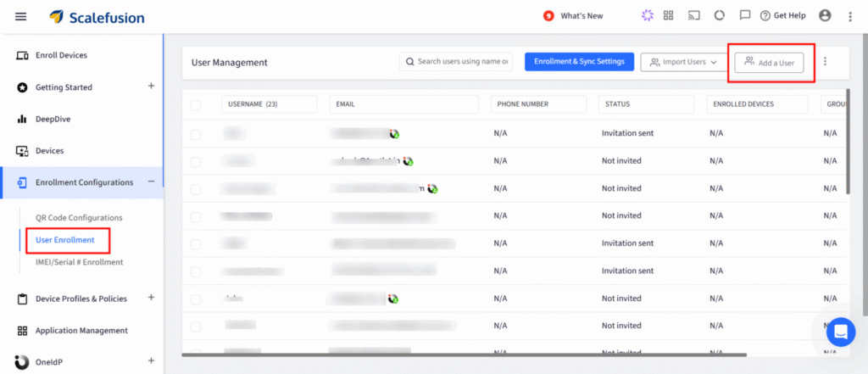Open the apps grid icon in header
Viewport: 868px width, 374px height.
click(668, 15)
